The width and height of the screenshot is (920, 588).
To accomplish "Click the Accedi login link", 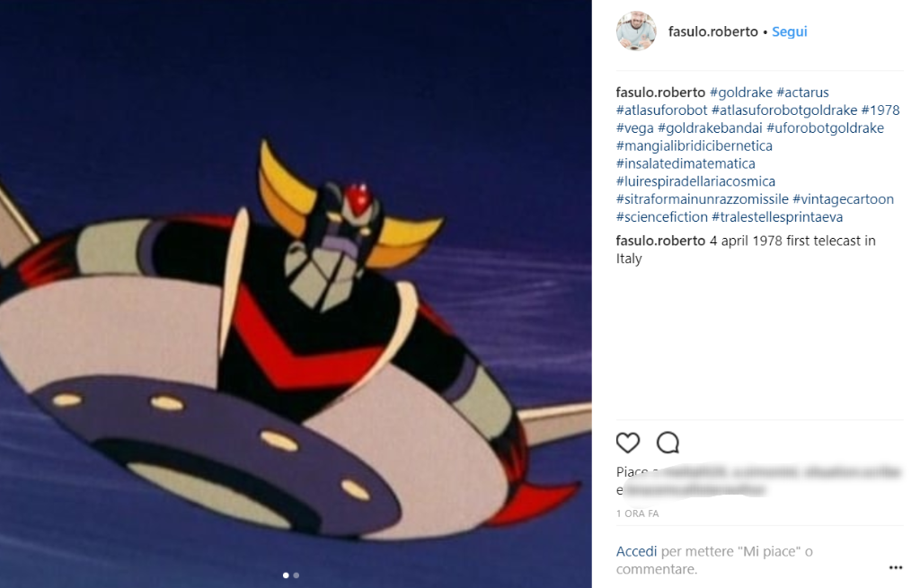I will click(636, 551).
